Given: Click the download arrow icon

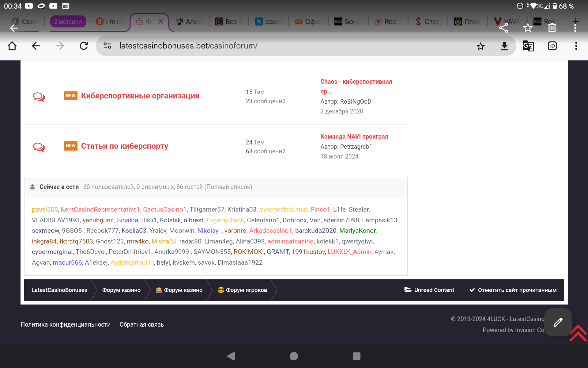Looking at the screenshot, I should (x=504, y=46).
